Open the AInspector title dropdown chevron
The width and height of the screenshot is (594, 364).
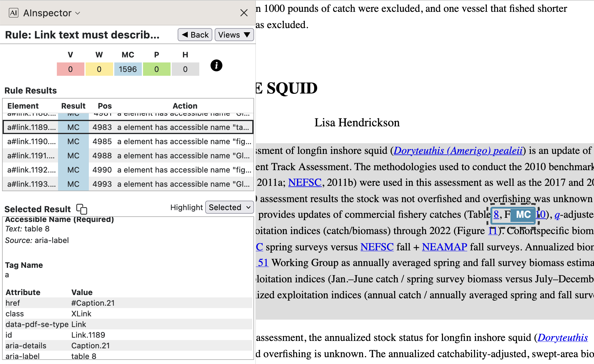click(78, 13)
